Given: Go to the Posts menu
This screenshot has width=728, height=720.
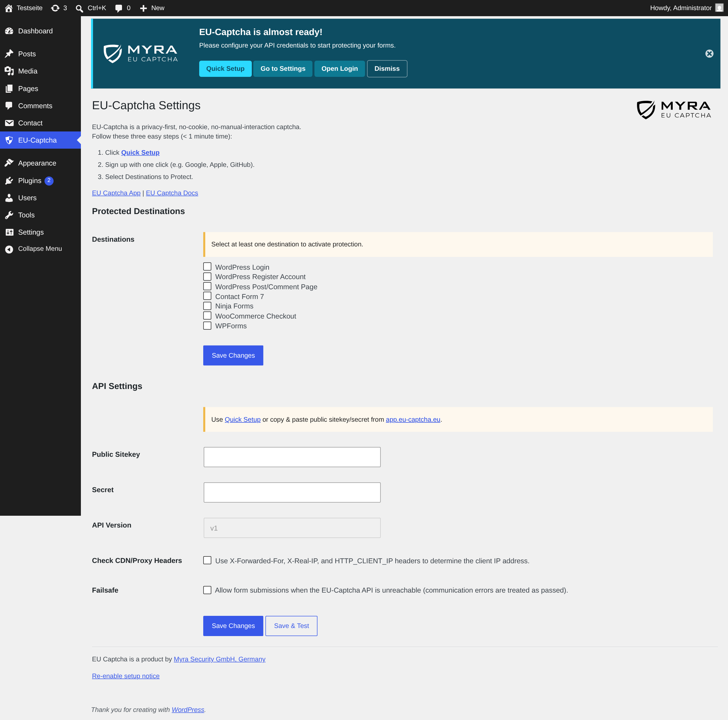Looking at the screenshot, I should pyautogui.click(x=40, y=54).
